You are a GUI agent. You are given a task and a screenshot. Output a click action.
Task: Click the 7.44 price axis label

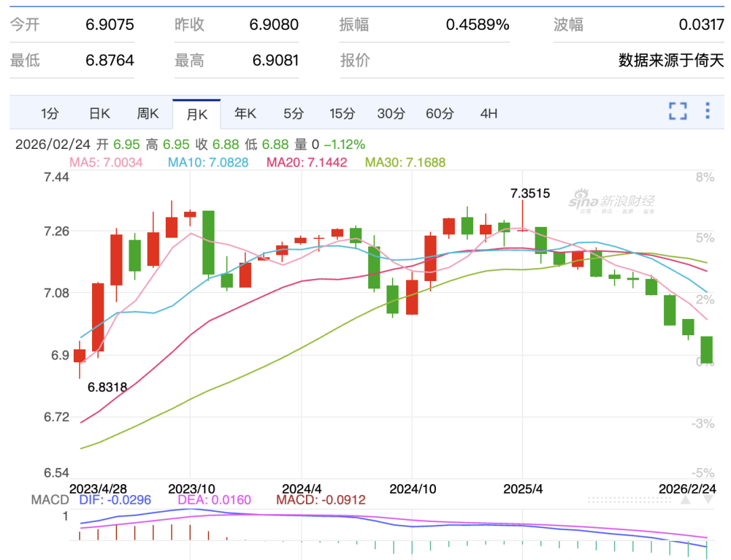click(56, 177)
